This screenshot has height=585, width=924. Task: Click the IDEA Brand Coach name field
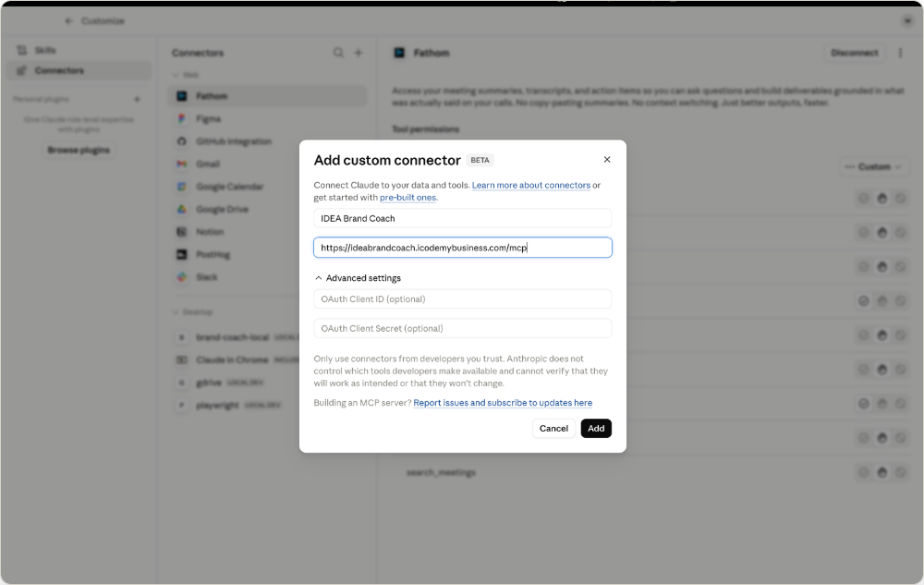(463, 218)
